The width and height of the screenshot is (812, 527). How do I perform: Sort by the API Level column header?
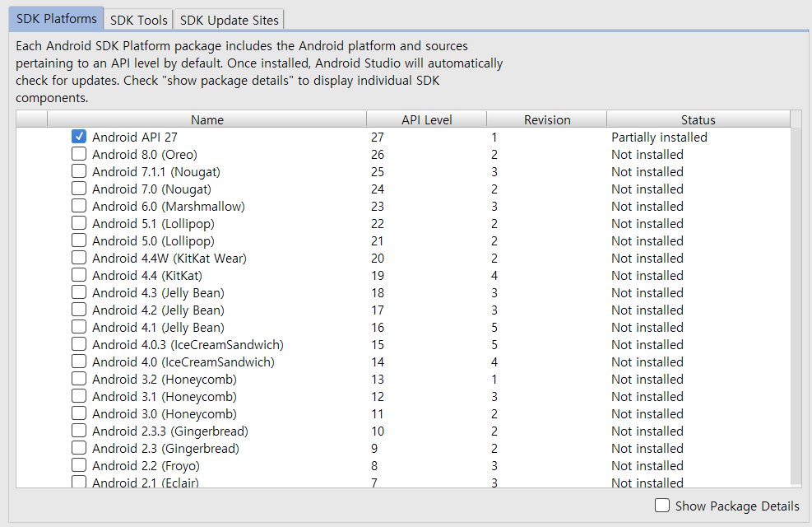(427, 119)
